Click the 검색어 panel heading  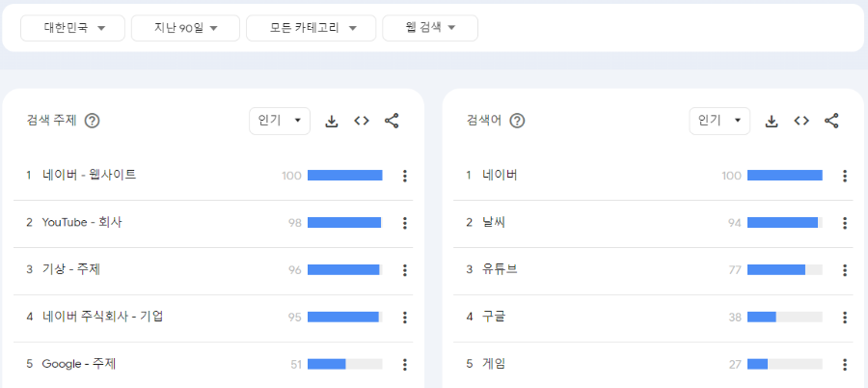pos(484,121)
